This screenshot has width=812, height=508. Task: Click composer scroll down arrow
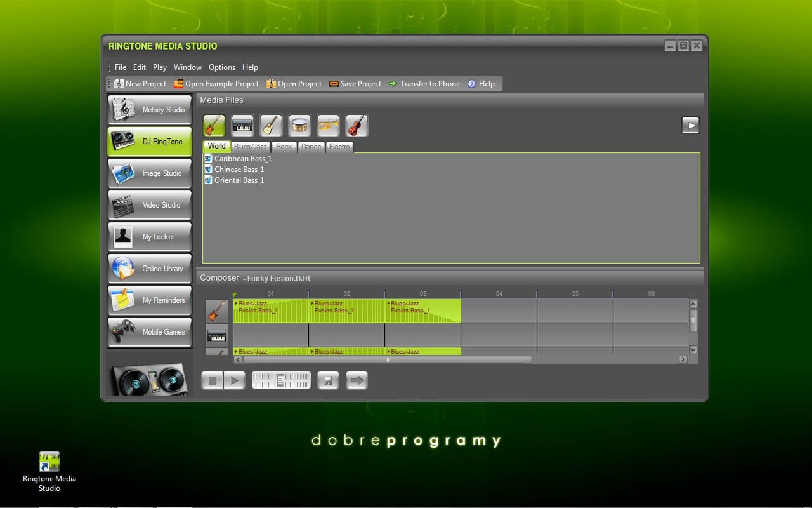pyautogui.click(x=693, y=350)
